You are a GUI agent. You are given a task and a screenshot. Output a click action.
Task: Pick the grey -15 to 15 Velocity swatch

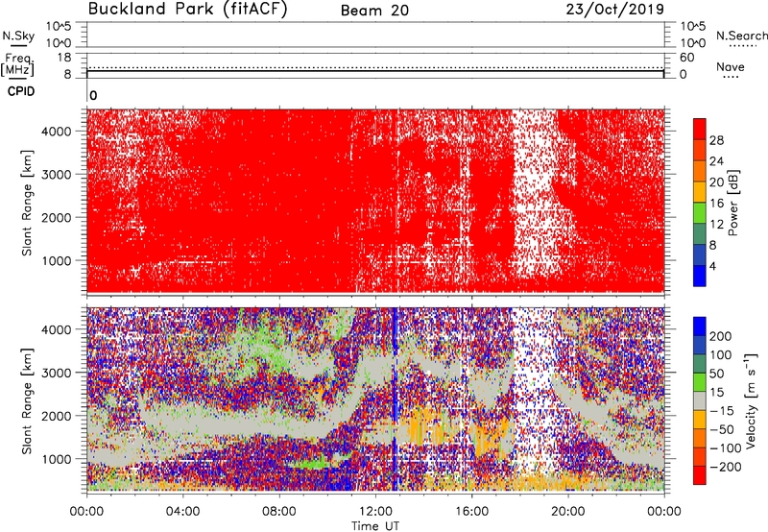pos(700,401)
